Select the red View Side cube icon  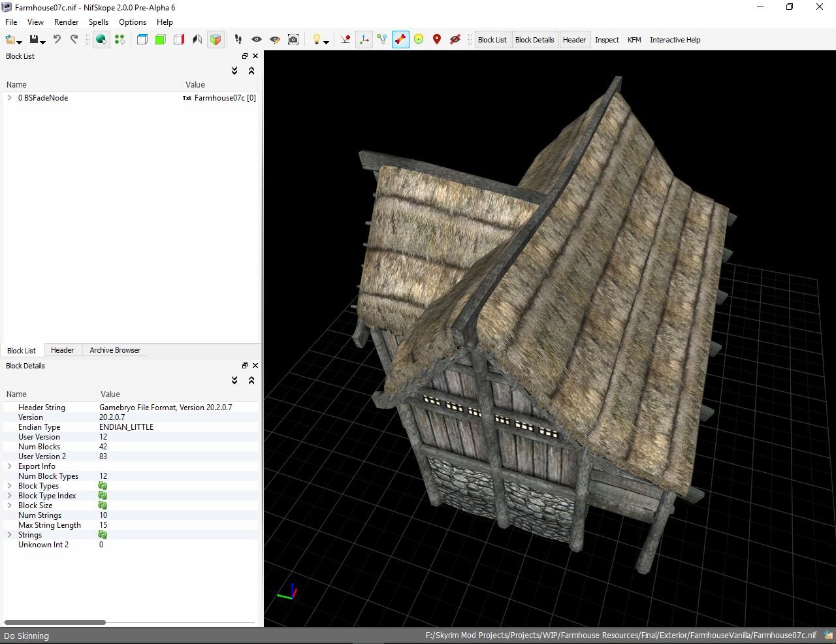tap(179, 40)
